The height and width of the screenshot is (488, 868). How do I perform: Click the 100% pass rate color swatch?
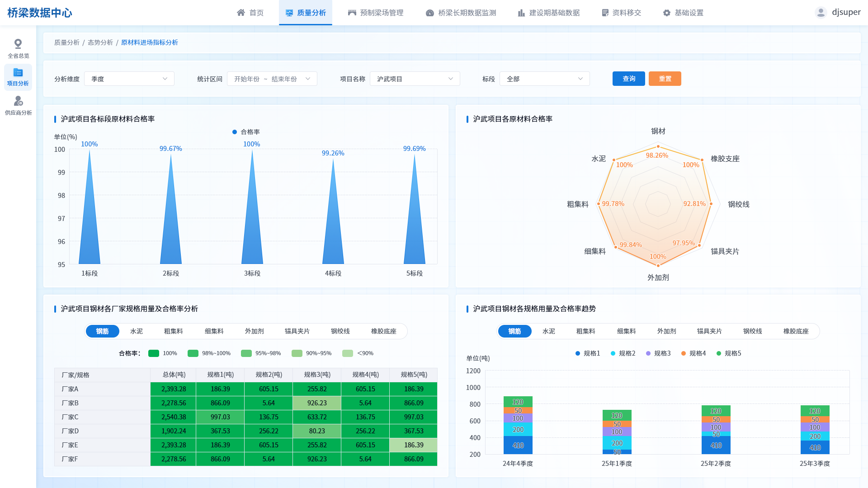154,353
